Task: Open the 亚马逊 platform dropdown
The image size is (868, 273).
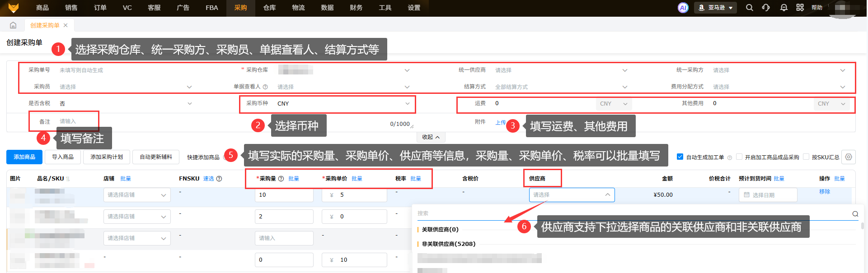Action: (715, 8)
